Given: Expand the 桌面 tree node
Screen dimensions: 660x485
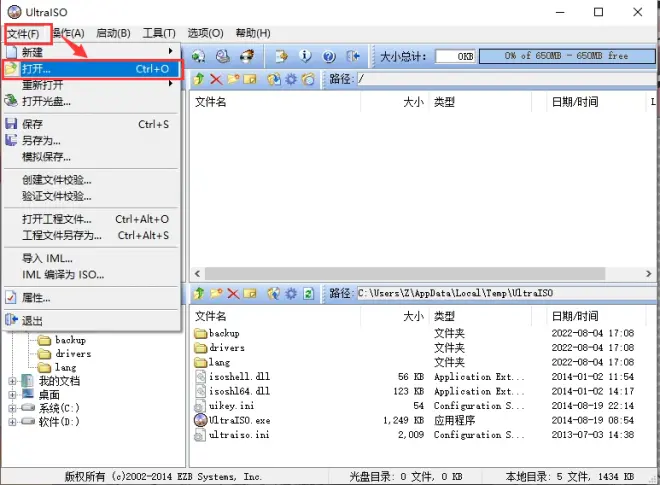Looking at the screenshot, I should tap(12, 395).
